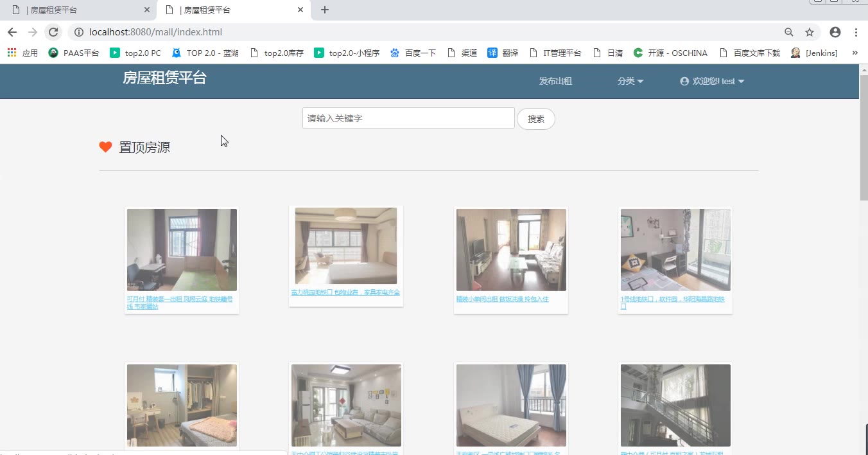Click the orange heart icon by 置顶房源
This screenshot has height=455, width=868.
(x=106, y=147)
